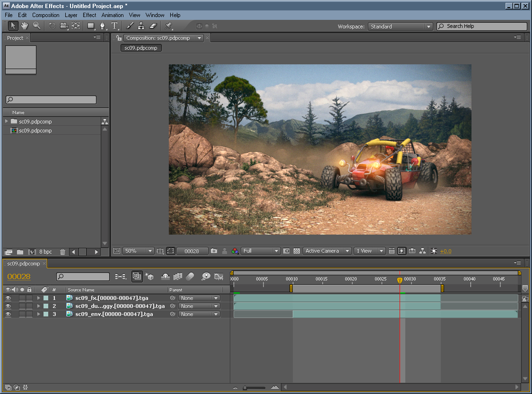
Task: Open the 1 View layout dropdown
Action: [369, 251]
